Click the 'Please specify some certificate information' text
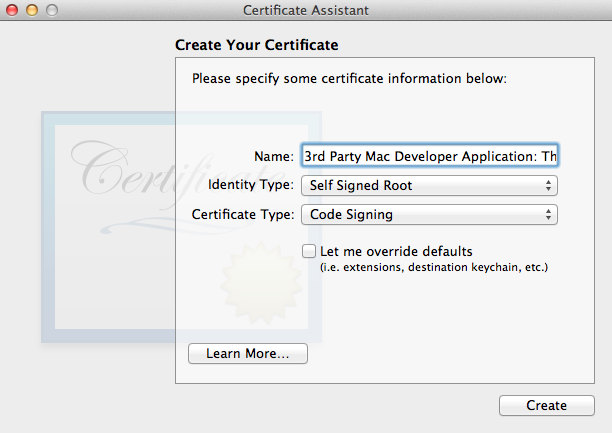 (349, 78)
